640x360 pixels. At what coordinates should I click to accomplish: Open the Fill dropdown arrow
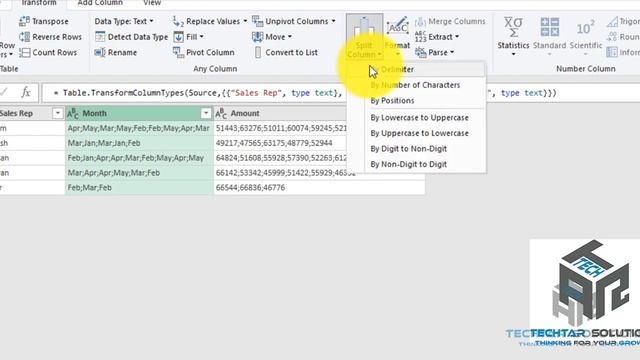coord(201,37)
